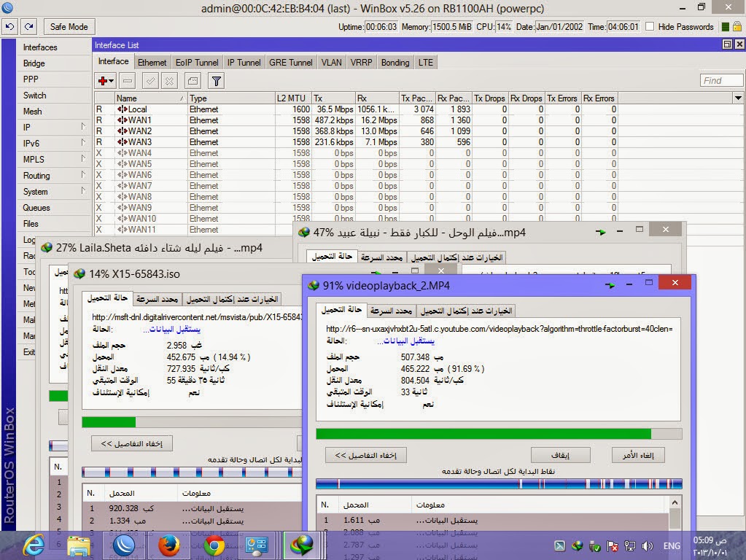Screen dimensions: 746x560
Task: Click hide details button in videoplayback_2.MP4 window
Action: 366,455
